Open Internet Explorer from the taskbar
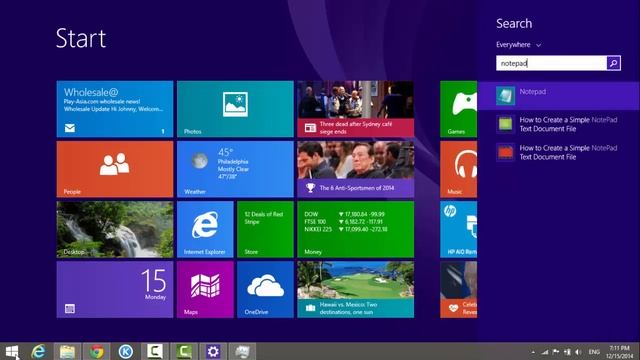 pos(38,351)
